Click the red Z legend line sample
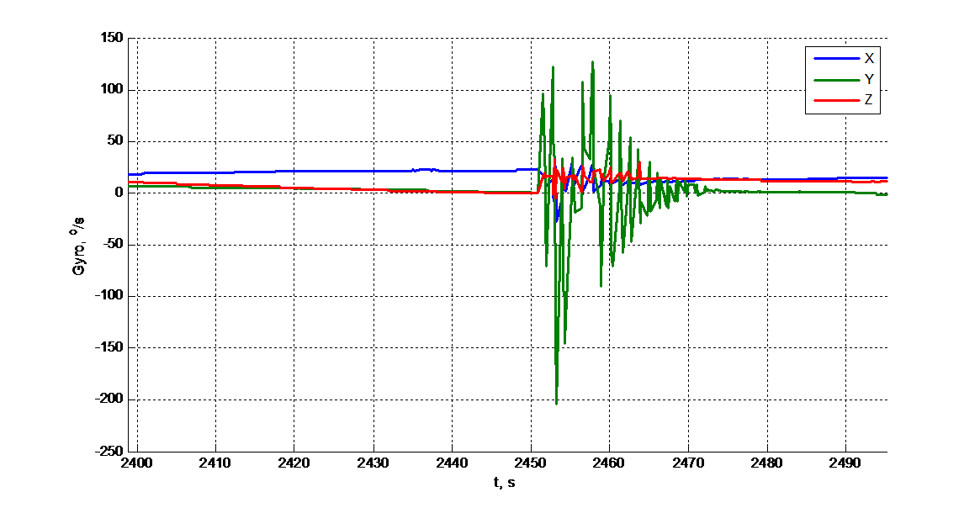The height and width of the screenshot is (508, 980). [836, 100]
